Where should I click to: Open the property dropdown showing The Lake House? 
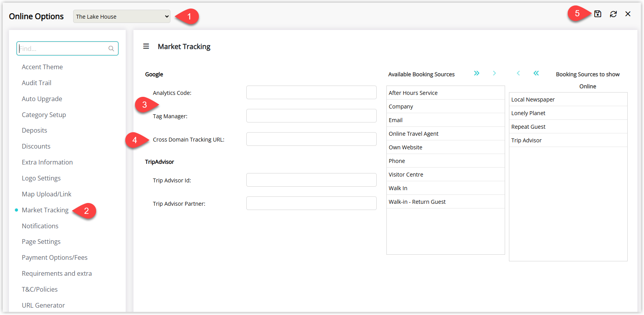coord(122,16)
